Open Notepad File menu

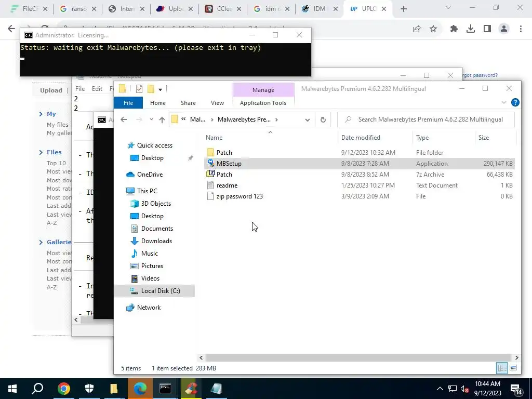click(80, 88)
